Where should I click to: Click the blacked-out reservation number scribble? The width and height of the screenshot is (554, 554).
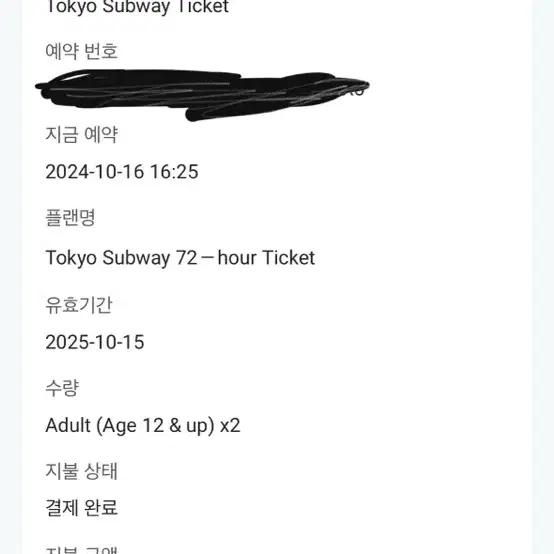(x=202, y=95)
